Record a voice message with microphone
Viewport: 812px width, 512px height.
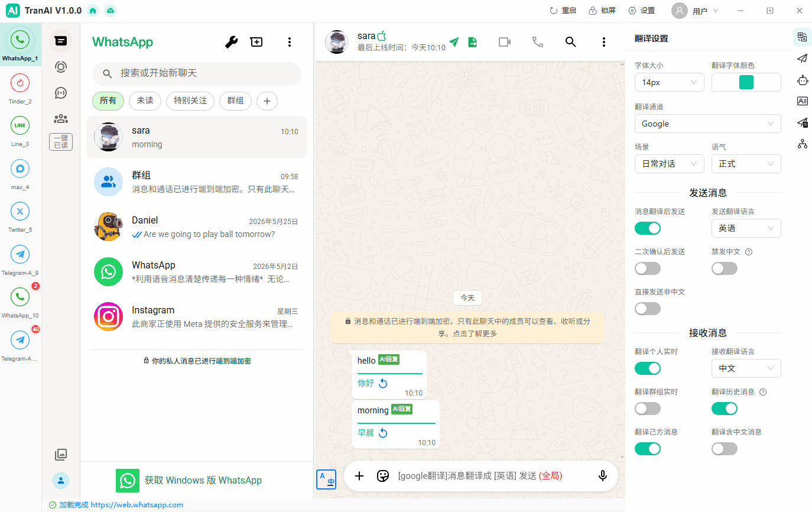603,476
